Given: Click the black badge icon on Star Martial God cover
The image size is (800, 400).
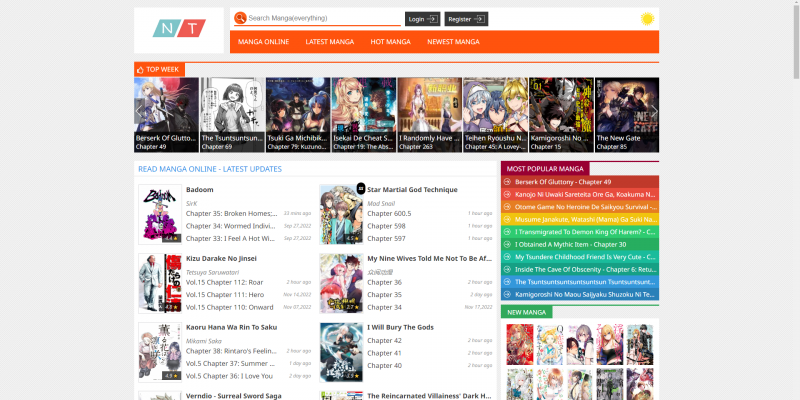Looking at the screenshot, I should pos(361,188).
